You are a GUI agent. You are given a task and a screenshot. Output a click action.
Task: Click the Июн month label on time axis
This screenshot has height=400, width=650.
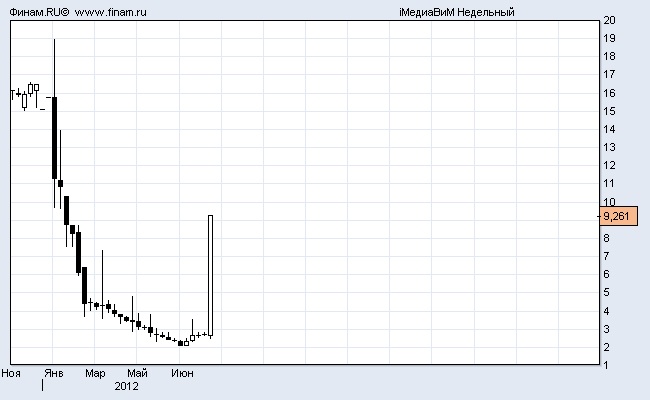click(x=182, y=373)
